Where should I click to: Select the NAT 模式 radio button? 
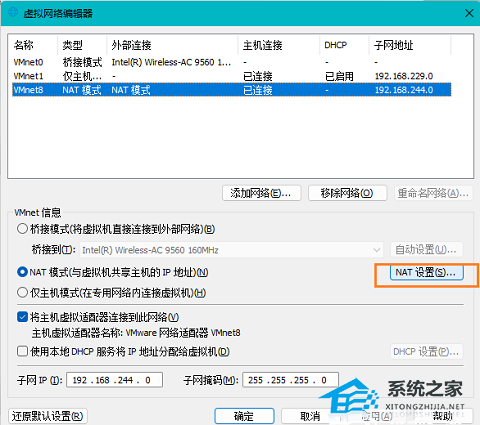(x=22, y=272)
